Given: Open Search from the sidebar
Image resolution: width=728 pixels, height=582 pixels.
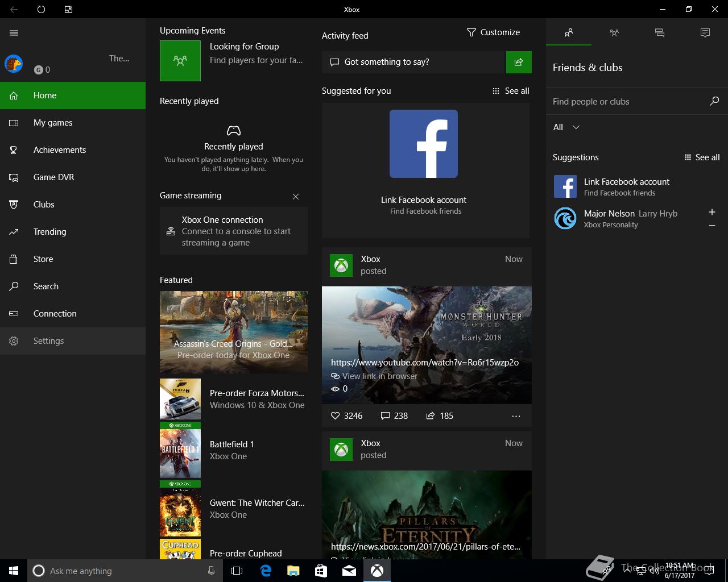Looking at the screenshot, I should click(73, 286).
